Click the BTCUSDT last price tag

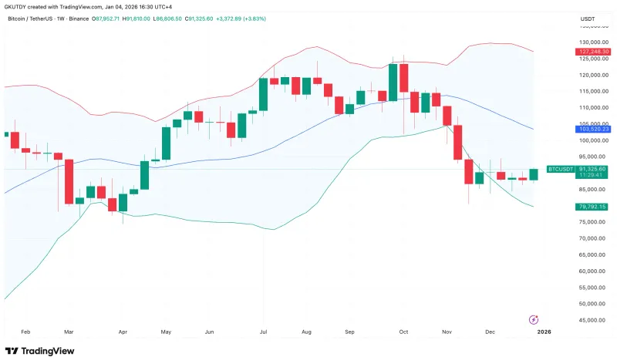click(558, 168)
